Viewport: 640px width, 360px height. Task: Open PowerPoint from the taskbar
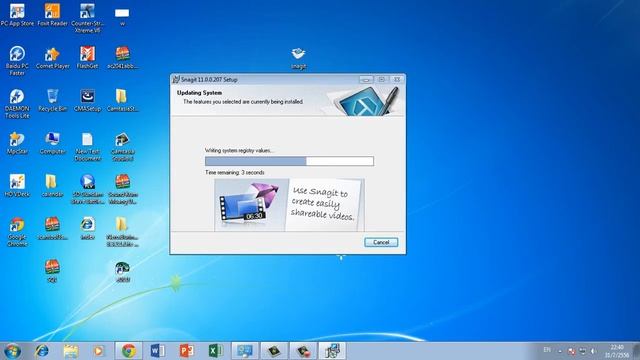[x=187, y=351]
